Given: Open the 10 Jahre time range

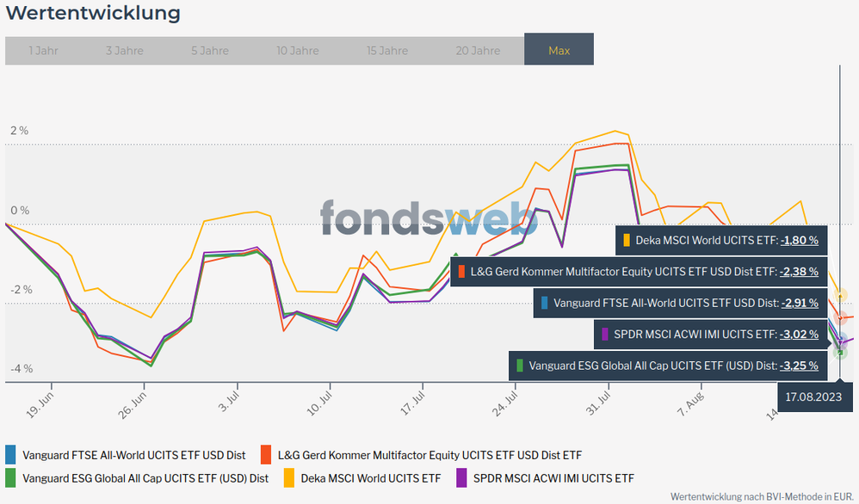Looking at the screenshot, I should (298, 51).
